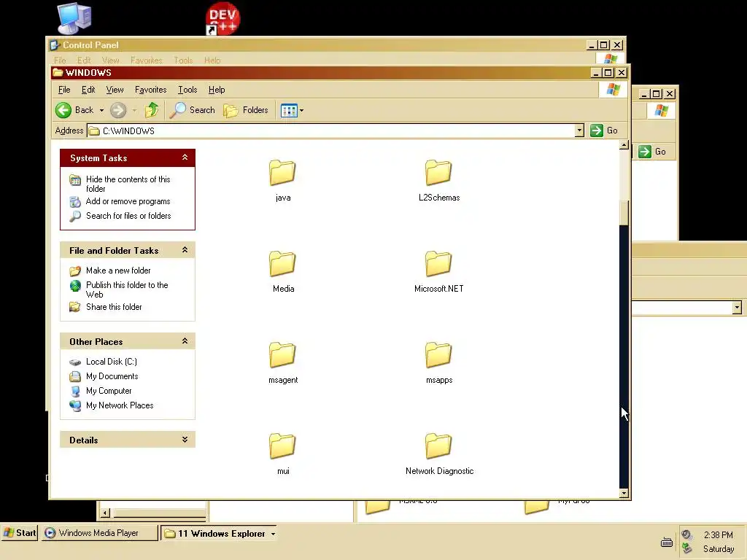The image size is (747, 560).
Task: Click the My Computer link in Other Places
Action: [109, 391]
